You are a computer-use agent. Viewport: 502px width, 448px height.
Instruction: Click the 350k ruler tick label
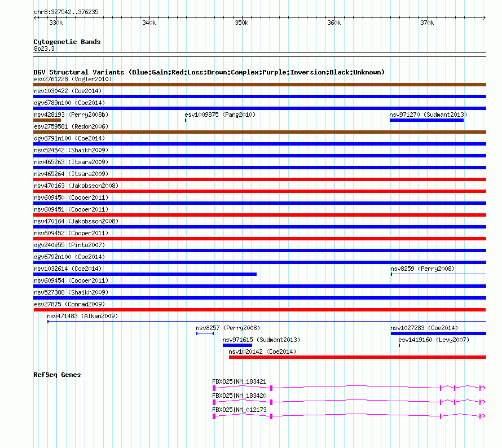pos(241,23)
